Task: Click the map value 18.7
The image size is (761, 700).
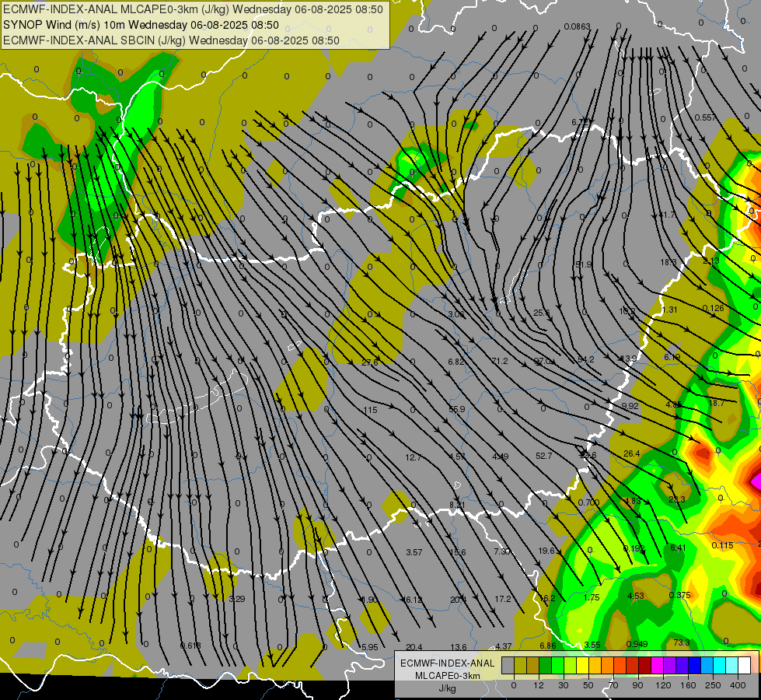Action: [717, 403]
